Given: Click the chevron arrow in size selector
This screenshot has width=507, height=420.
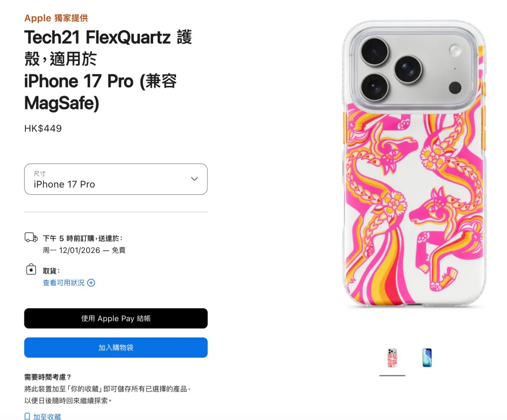Looking at the screenshot, I should coord(194,179).
